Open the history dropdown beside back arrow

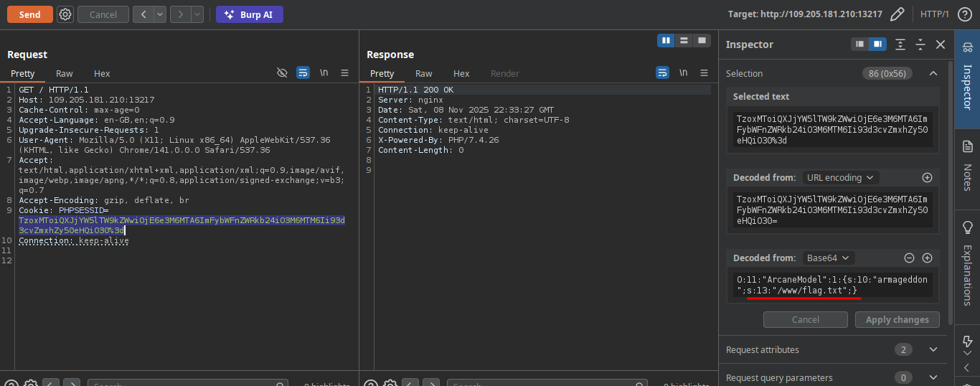point(159,14)
